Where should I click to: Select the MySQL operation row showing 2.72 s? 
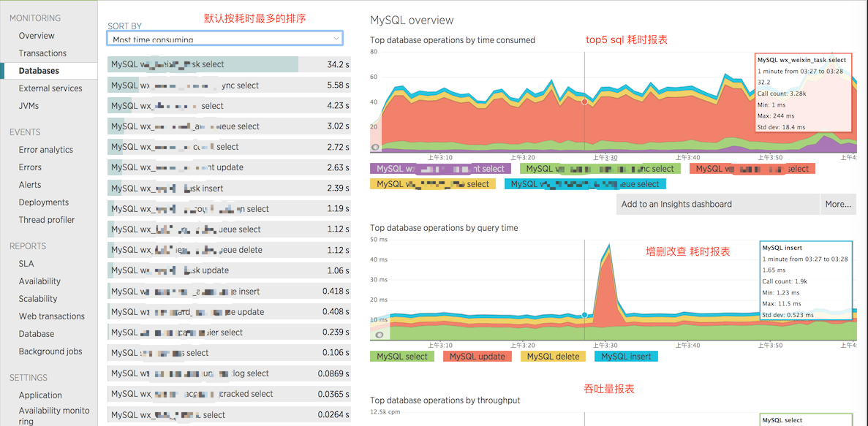[x=229, y=147]
